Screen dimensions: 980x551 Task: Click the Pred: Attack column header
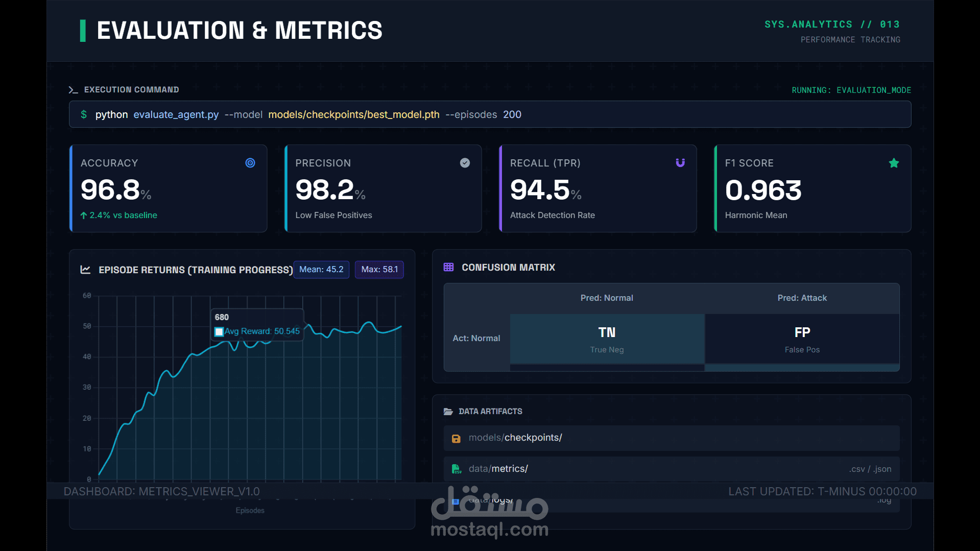(x=802, y=298)
